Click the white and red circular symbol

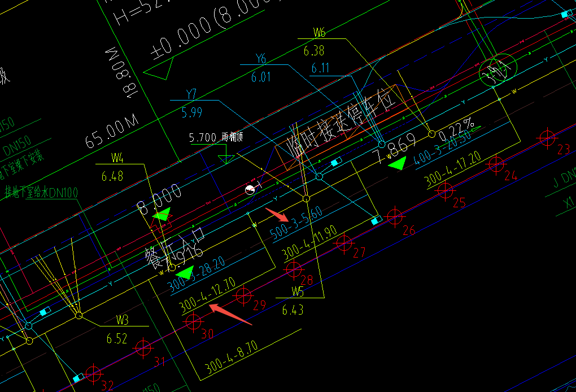[x=250, y=190]
